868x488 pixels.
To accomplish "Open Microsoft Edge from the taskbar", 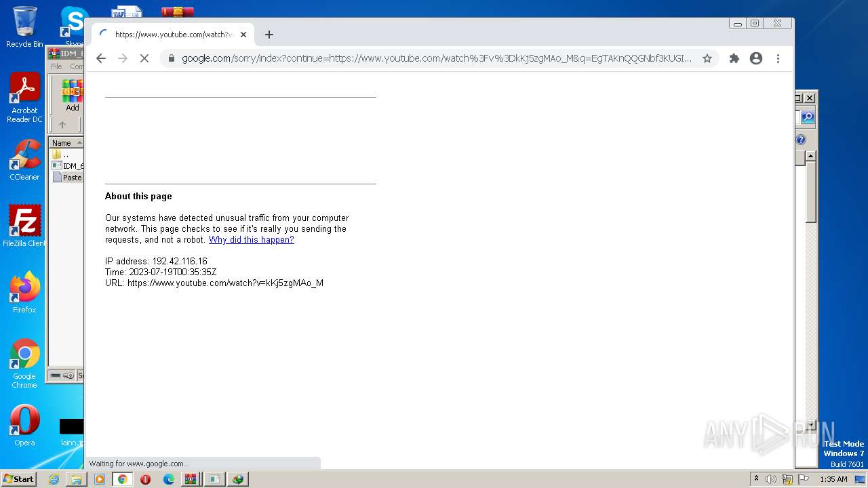I will point(169,479).
